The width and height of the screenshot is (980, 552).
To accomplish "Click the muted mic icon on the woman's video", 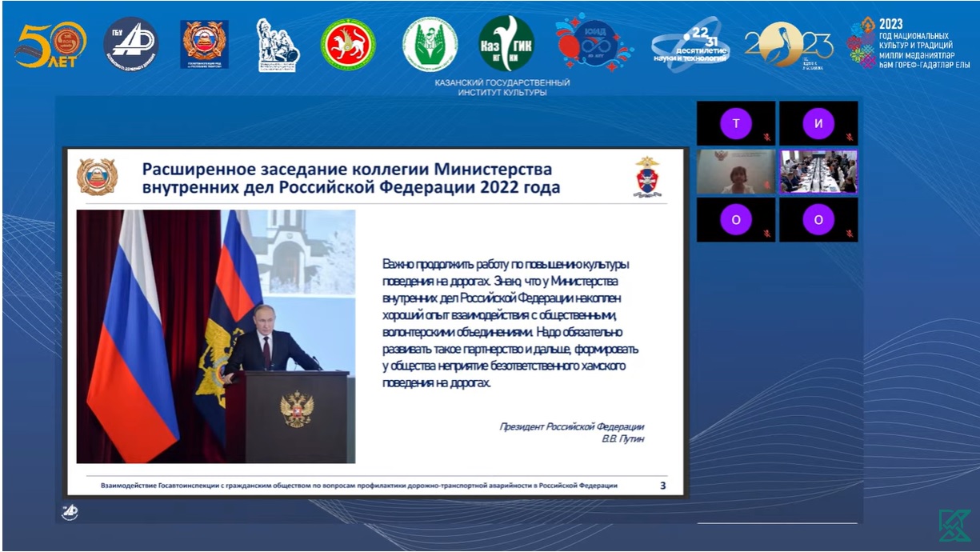I will click(x=766, y=186).
